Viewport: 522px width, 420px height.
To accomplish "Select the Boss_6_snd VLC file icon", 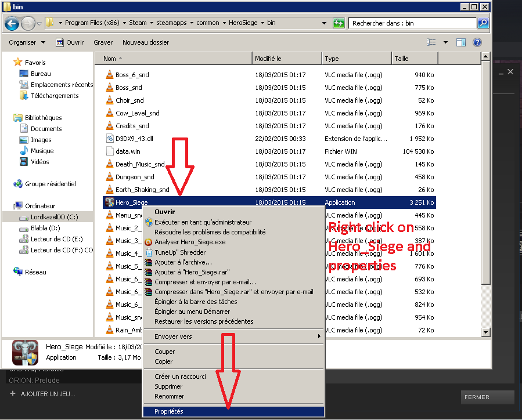I will [x=110, y=74].
